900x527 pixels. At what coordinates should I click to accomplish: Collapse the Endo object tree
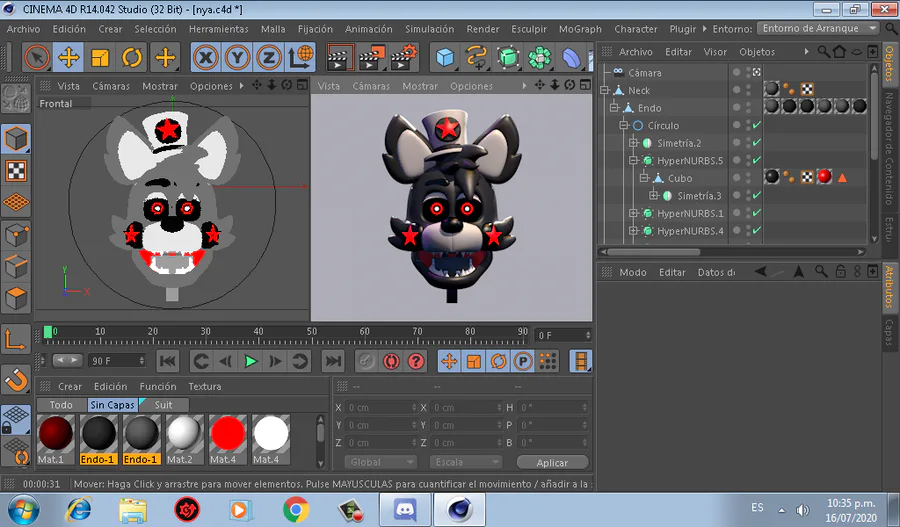[614, 108]
